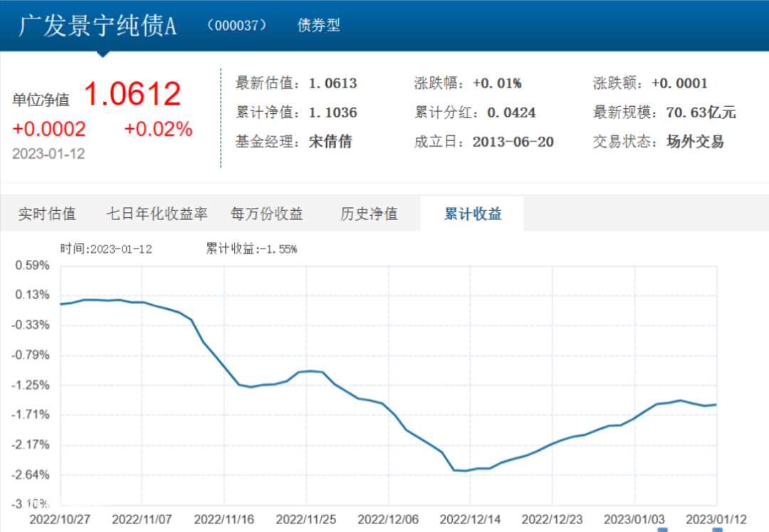Click the chart header 时间:2023-01-12

click(106, 249)
